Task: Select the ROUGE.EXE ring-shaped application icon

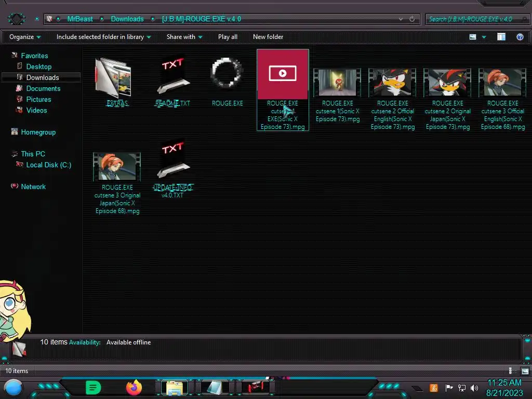Action: [x=227, y=73]
